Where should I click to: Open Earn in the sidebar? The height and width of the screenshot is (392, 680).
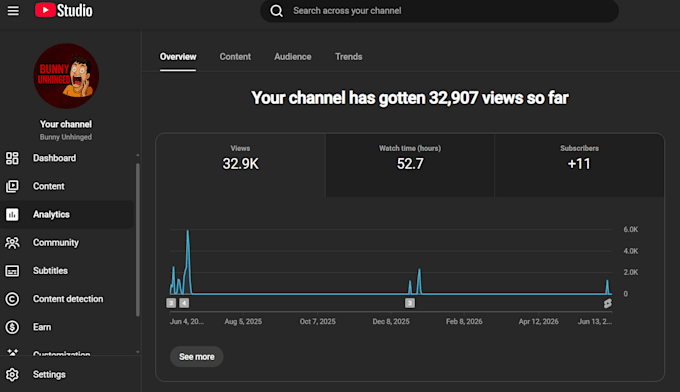tap(67, 327)
